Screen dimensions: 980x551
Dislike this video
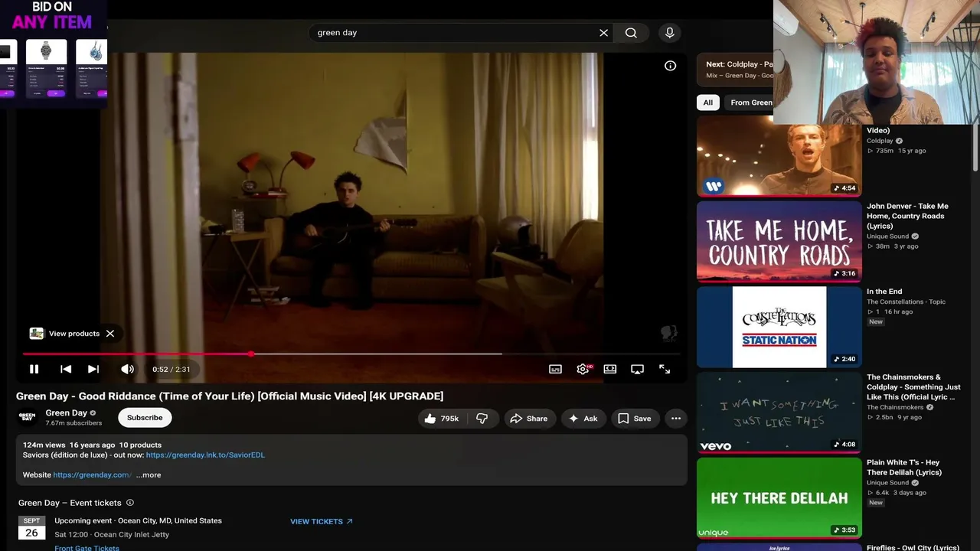[x=482, y=419]
